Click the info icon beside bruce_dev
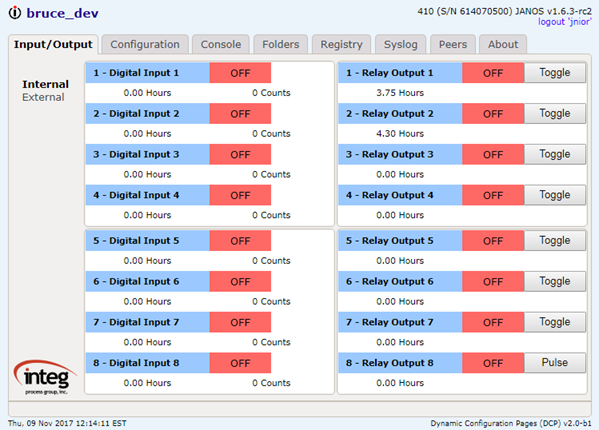 click(x=15, y=13)
